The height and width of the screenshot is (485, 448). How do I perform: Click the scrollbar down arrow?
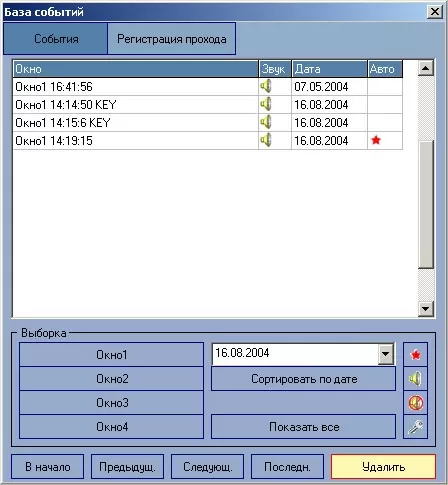pyautogui.click(x=426, y=308)
